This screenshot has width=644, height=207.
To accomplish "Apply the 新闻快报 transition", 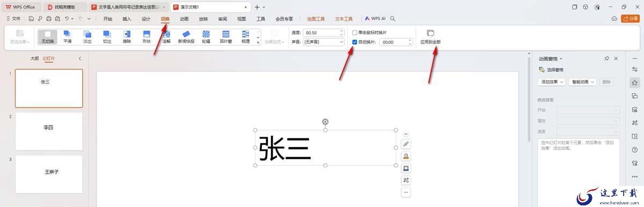I will tap(186, 36).
